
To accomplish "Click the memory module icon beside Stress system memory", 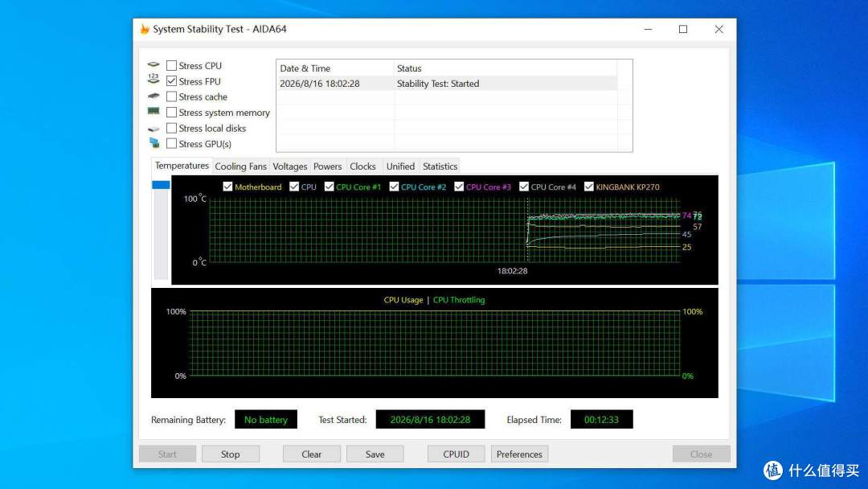I will pos(154,111).
